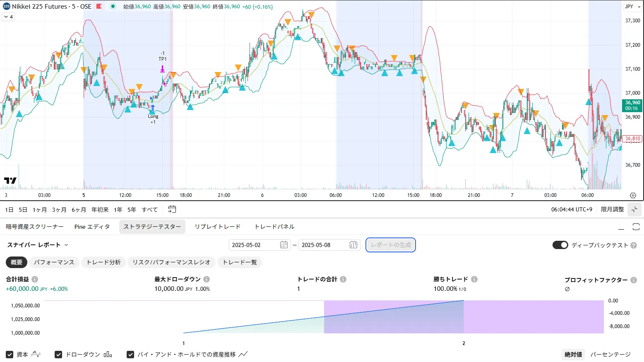Toggle the ディープバックテスト switch
Viewport: 644px width, 362px height.
tap(560, 245)
